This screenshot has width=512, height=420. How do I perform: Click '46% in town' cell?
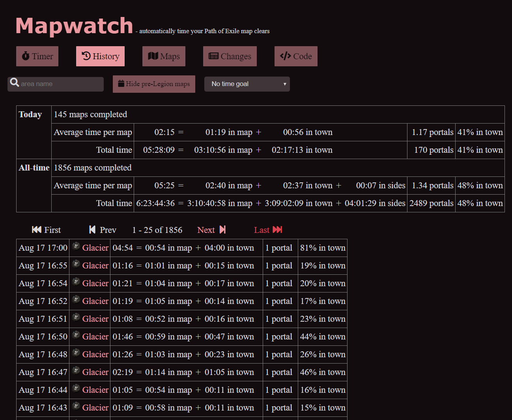click(x=323, y=372)
